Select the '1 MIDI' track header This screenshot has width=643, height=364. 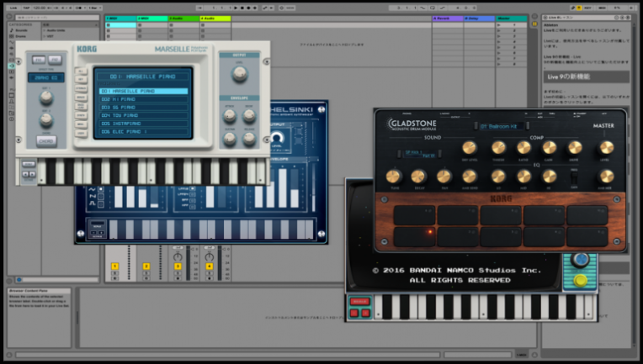[x=120, y=17]
